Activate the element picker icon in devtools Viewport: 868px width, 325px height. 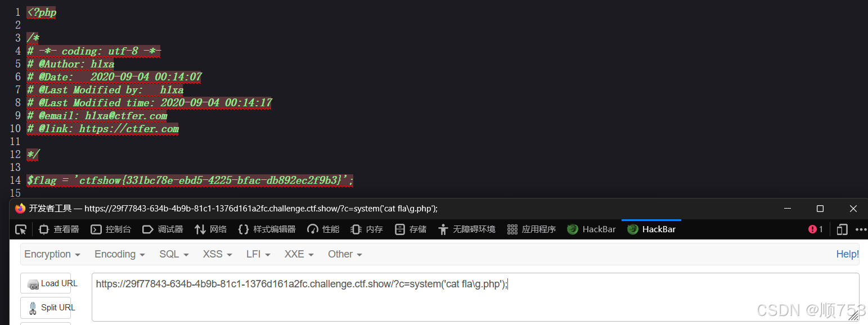(x=21, y=229)
